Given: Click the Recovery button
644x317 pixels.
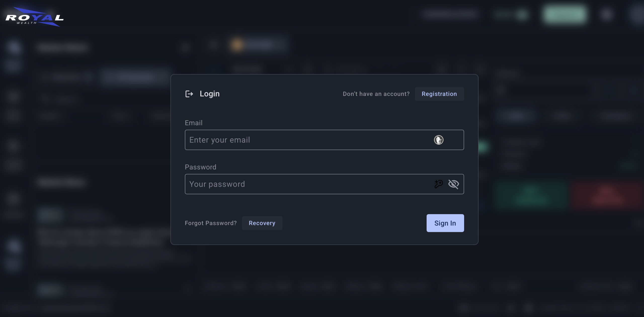Looking at the screenshot, I should 262,223.
